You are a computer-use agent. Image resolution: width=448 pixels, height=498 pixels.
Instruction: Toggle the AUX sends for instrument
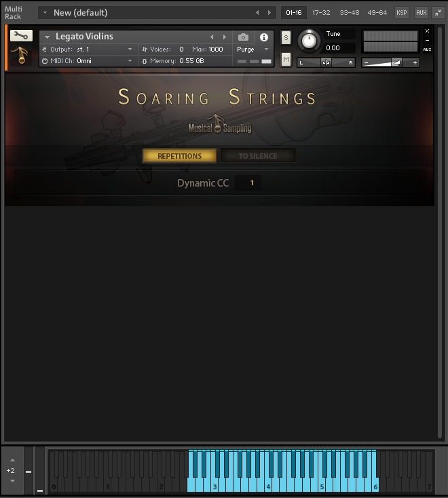coord(428,50)
